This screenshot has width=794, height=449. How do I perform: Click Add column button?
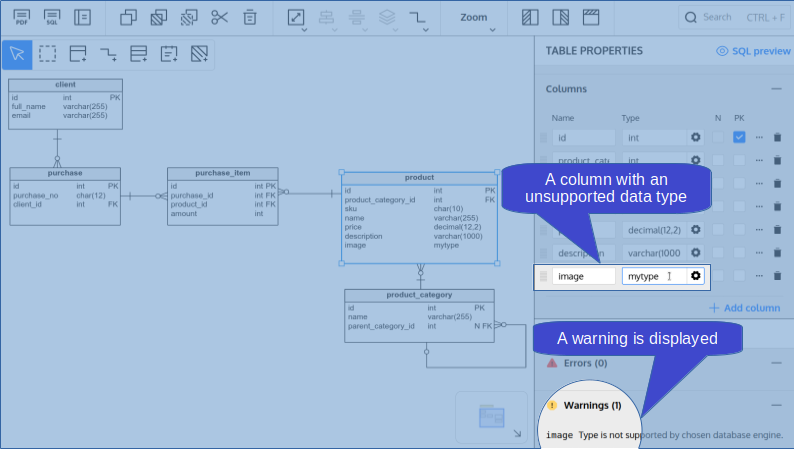(x=744, y=308)
